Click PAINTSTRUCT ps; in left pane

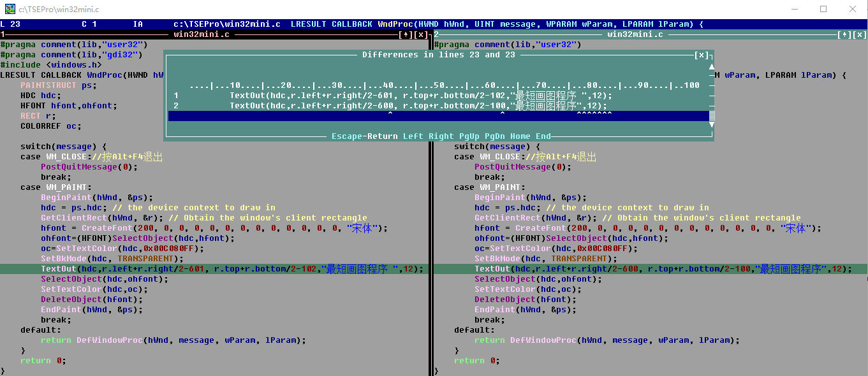tap(59, 85)
